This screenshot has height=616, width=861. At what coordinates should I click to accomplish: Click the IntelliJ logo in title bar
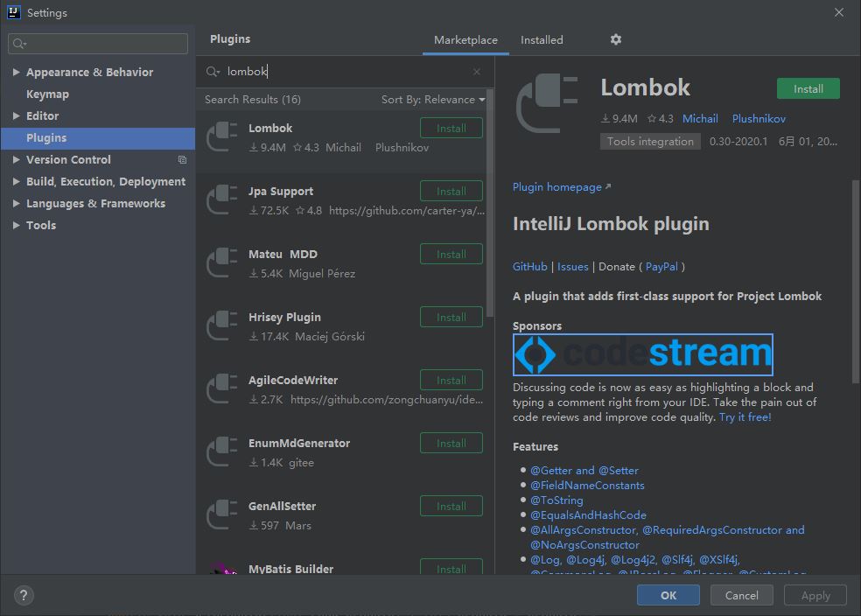click(x=14, y=12)
